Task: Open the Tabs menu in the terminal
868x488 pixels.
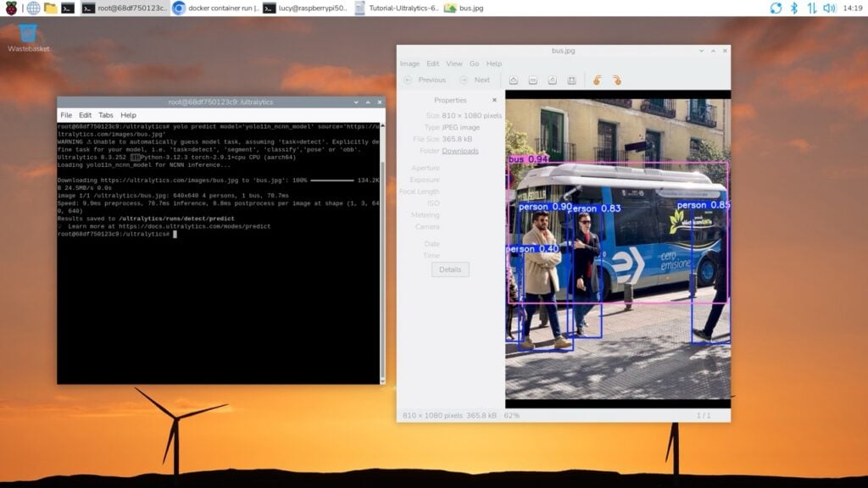Action: point(105,115)
